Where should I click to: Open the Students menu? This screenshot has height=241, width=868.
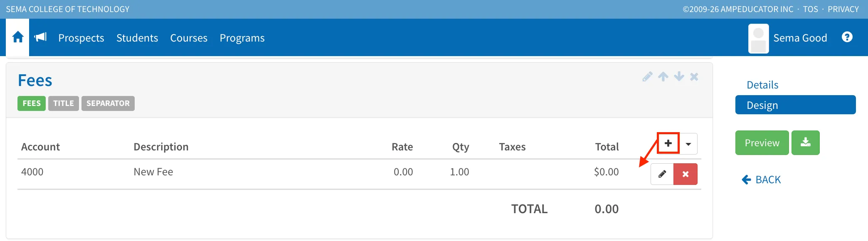(x=137, y=38)
